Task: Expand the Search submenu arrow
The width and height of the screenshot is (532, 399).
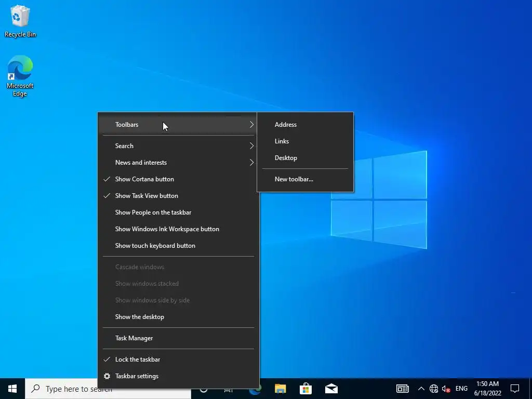Action: click(x=251, y=146)
